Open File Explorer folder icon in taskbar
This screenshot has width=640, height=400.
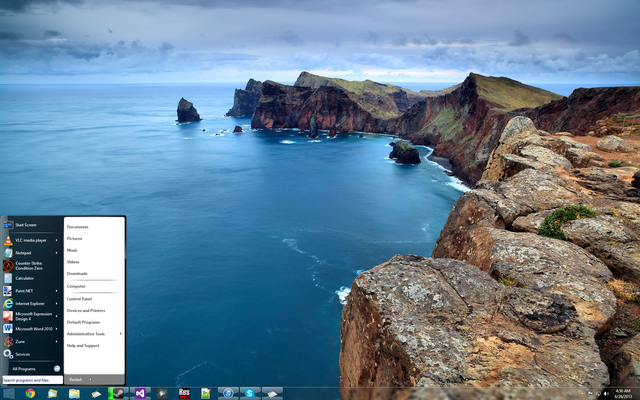point(74,393)
